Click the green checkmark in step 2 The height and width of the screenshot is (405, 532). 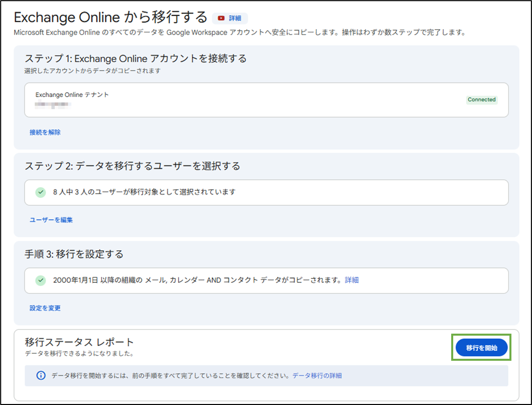click(x=41, y=192)
